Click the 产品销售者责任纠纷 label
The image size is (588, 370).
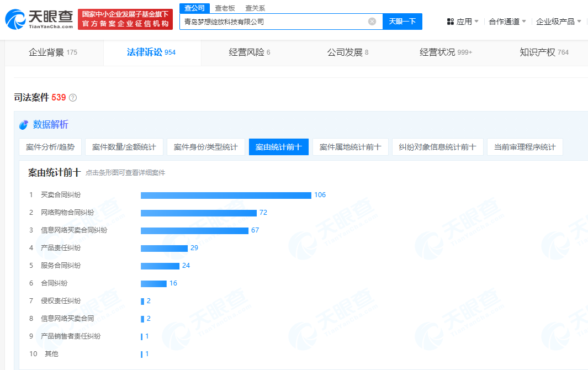[x=71, y=336]
